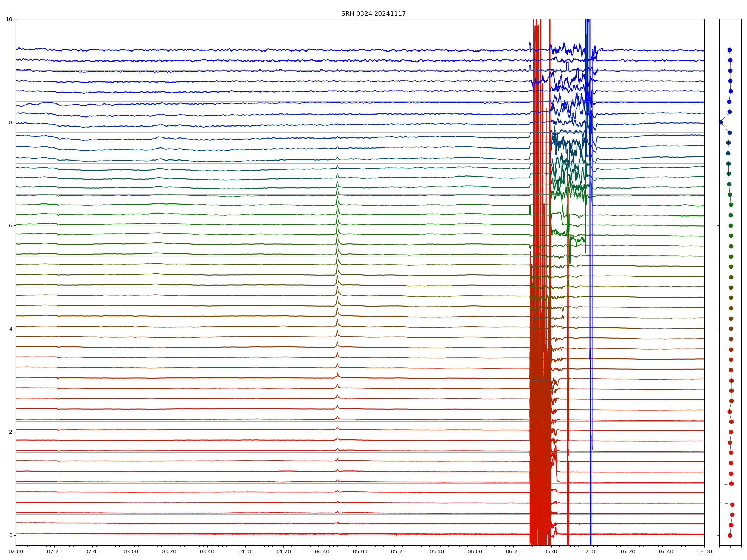The width and height of the screenshot is (747, 560).
Task: Click the outlier blue dot at side panel's left edge
Action: (x=721, y=122)
